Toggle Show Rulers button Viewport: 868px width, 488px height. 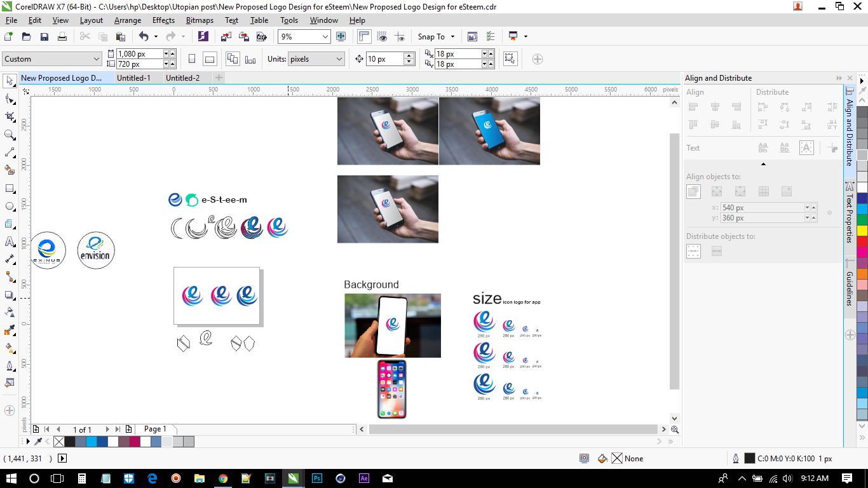(364, 37)
